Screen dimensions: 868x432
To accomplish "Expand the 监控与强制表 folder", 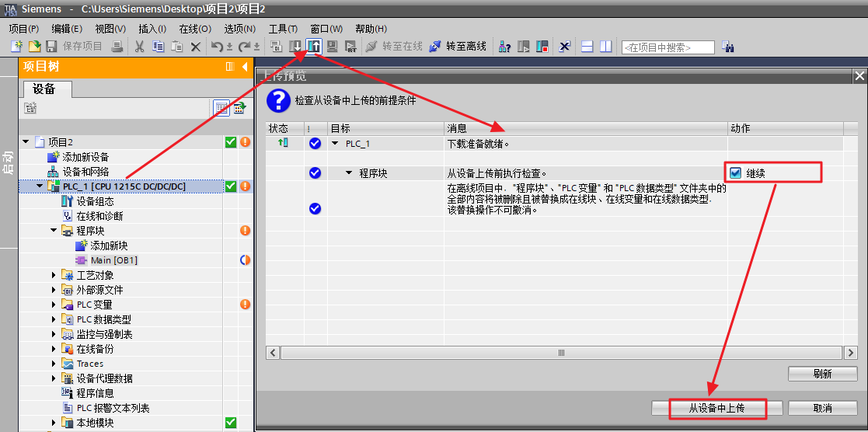I will 54,334.
